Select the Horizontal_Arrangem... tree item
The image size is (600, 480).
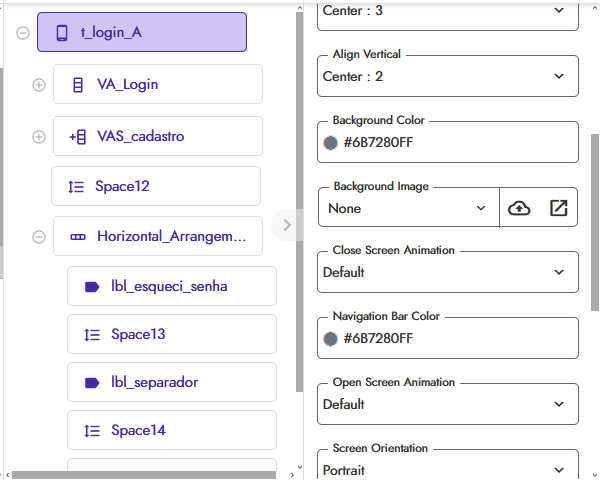coord(158,236)
